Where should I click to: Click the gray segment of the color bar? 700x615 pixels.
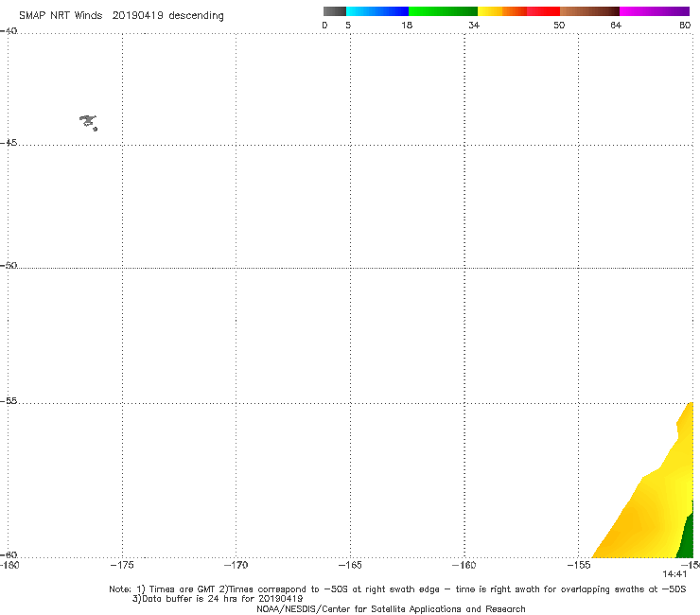click(335, 11)
